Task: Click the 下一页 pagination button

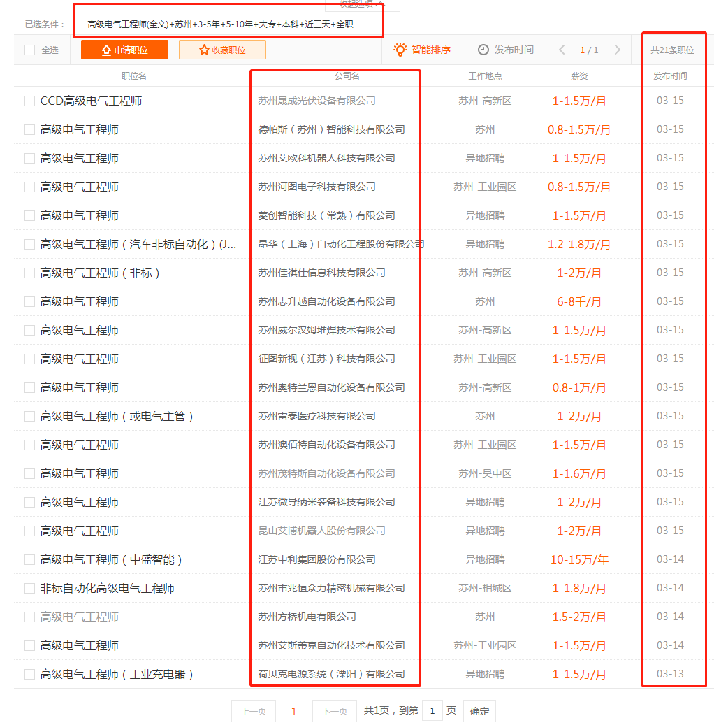Action: 334,711
